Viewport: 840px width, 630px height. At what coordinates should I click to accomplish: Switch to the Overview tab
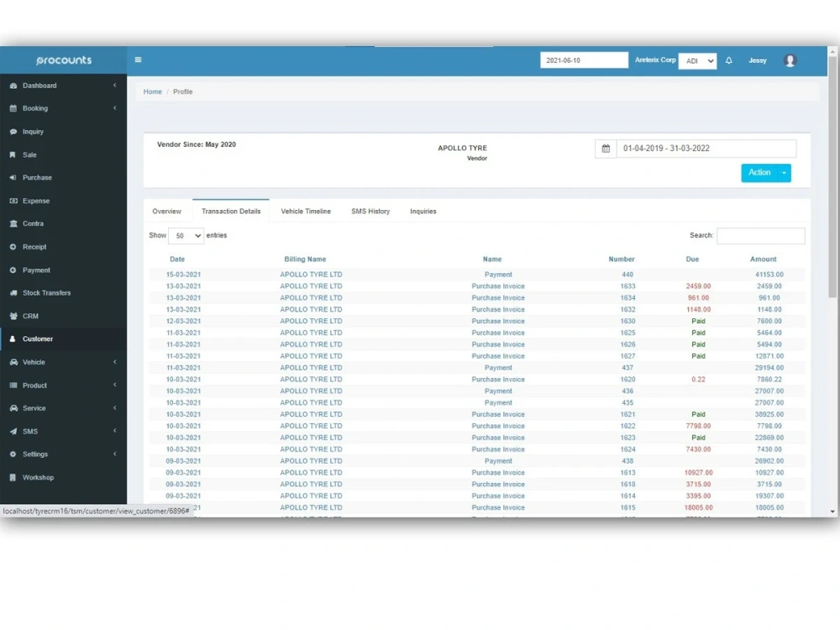[166, 212]
